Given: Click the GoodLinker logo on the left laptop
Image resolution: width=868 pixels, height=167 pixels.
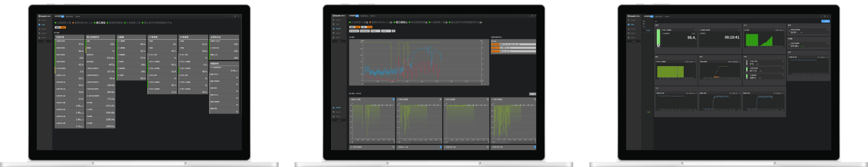Looking at the screenshot, I should point(44,16).
